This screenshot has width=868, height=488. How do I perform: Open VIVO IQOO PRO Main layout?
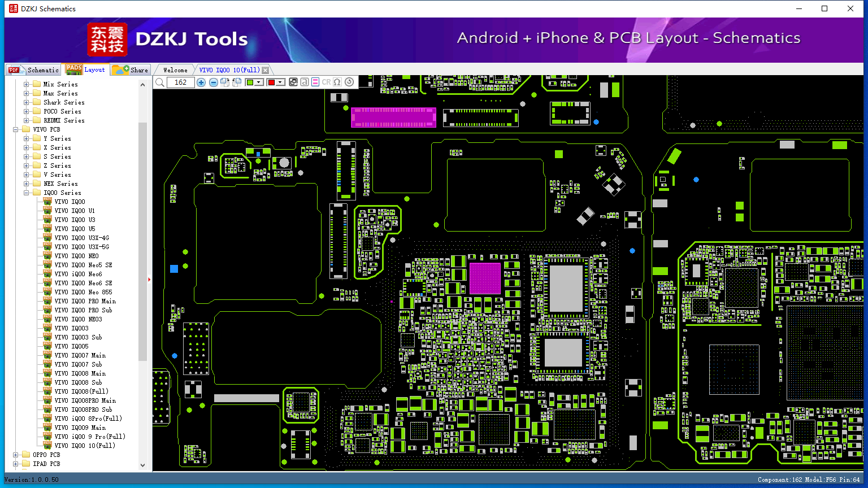tap(85, 301)
